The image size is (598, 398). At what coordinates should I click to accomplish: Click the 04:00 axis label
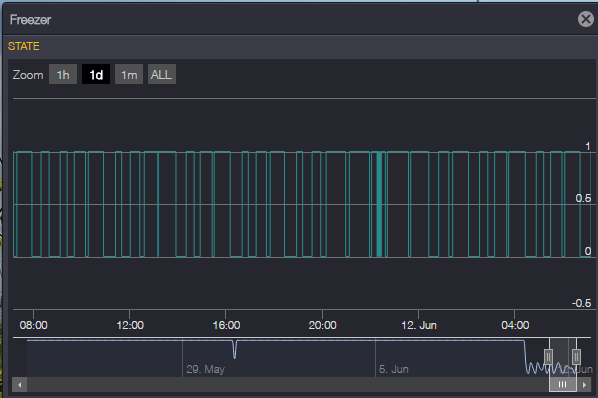coord(515,325)
